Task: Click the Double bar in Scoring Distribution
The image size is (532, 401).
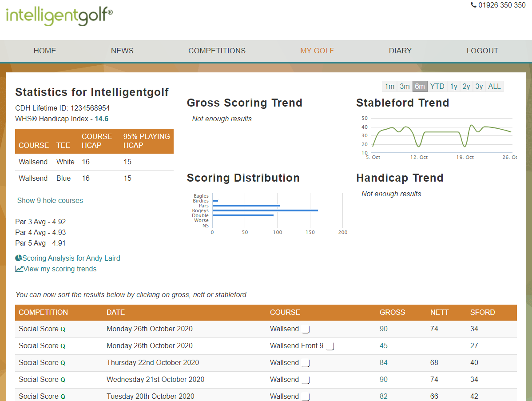Action: click(x=243, y=215)
